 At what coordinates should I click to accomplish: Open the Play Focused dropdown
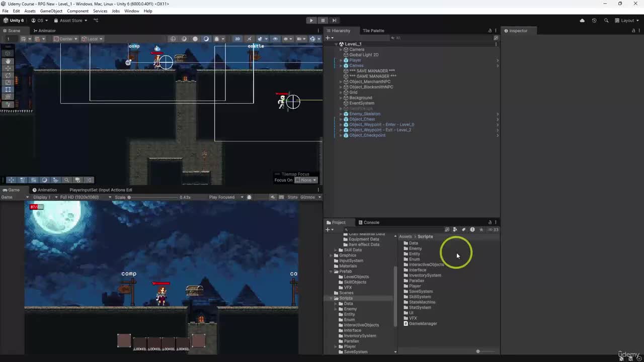click(x=226, y=197)
